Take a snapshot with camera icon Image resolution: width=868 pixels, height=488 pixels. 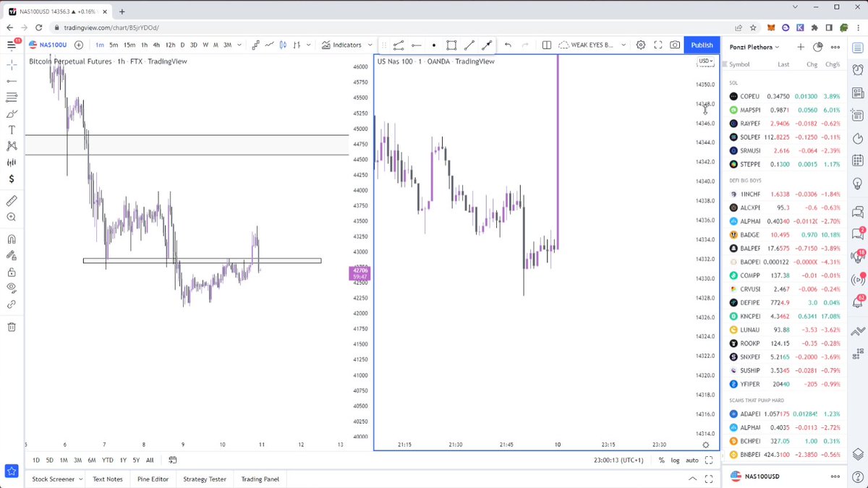click(675, 45)
